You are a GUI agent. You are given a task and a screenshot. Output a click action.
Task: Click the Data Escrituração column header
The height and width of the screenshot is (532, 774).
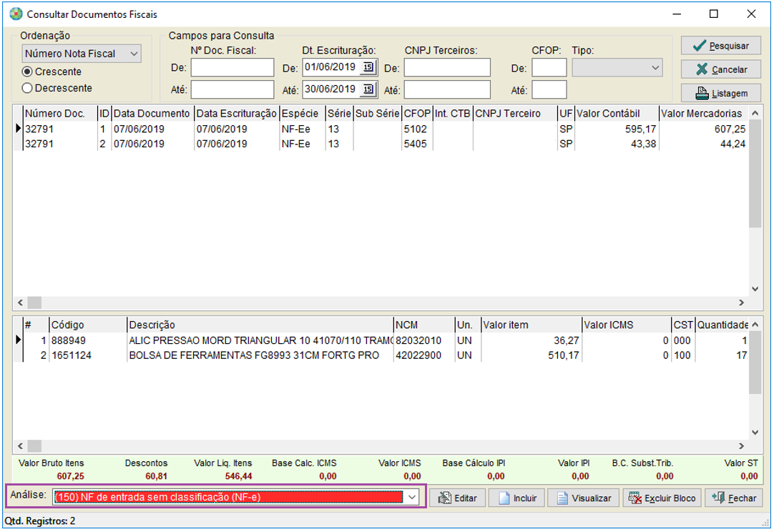pyautogui.click(x=237, y=114)
